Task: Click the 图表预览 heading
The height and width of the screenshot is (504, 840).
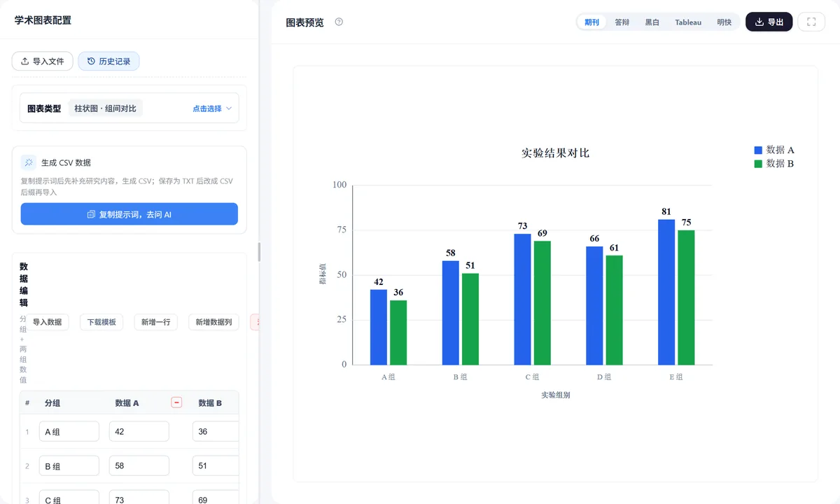Action: [305, 22]
